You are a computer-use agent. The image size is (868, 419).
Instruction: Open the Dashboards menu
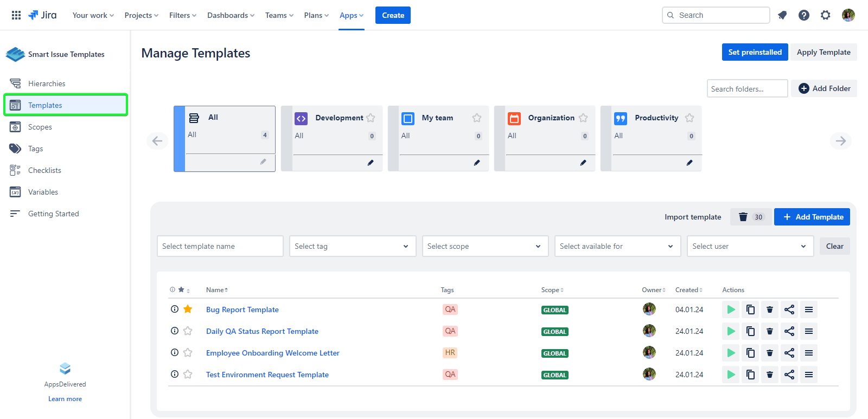(231, 15)
